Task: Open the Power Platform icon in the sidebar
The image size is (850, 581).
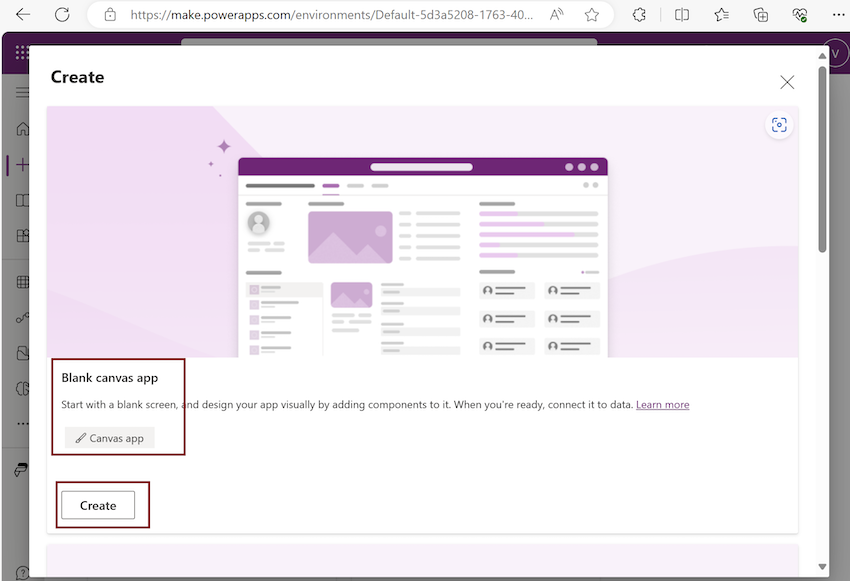Action: tap(21, 470)
